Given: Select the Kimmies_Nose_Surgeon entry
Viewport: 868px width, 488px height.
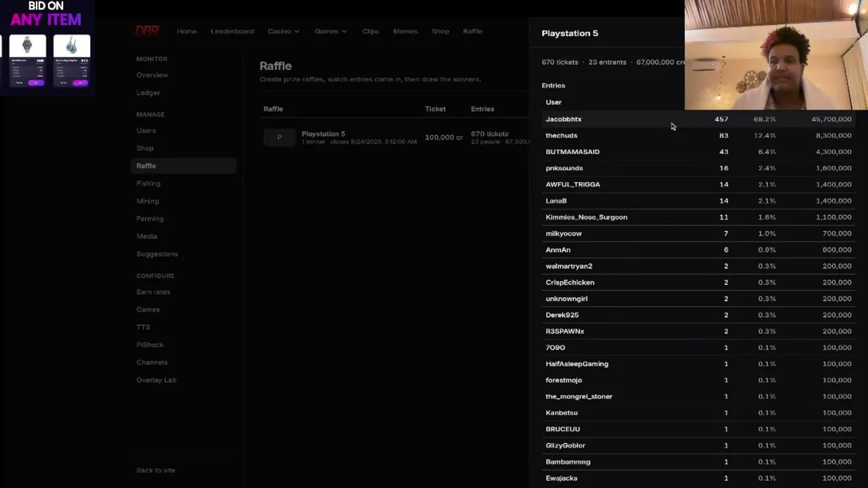Looking at the screenshot, I should pos(698,217).
